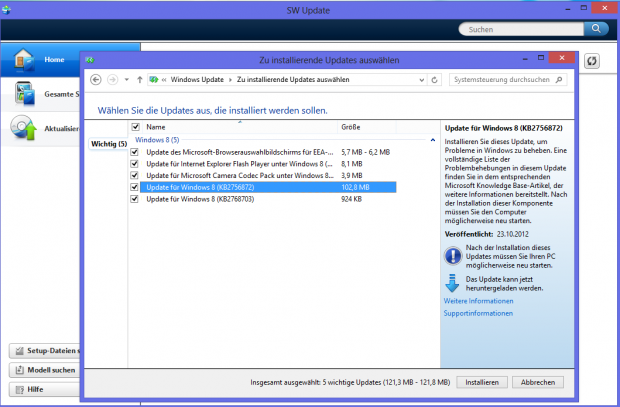Image resolution: width=620 pixels, height=407 pixels.
Task: Go back with the back arrow button
Action: (96, 80)
